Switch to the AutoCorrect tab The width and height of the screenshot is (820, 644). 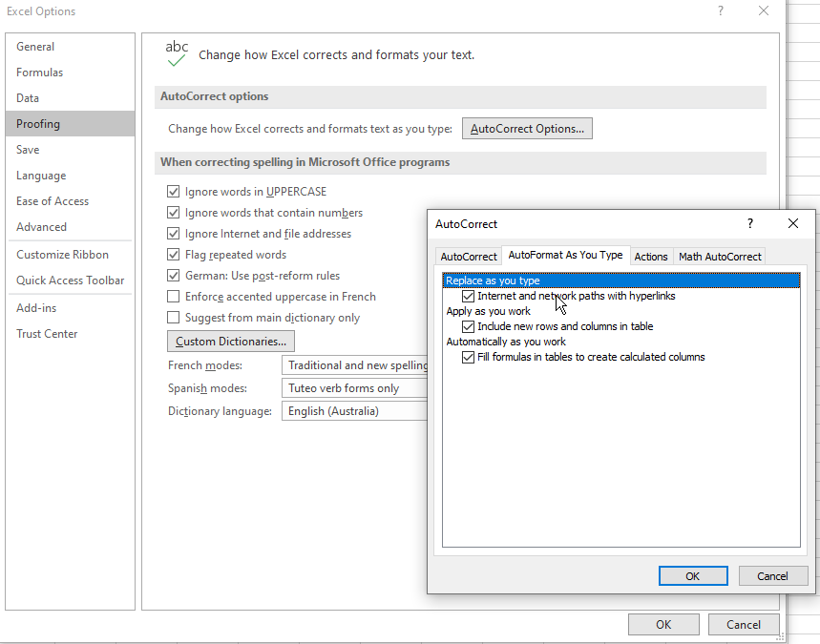tap(469, 257)
